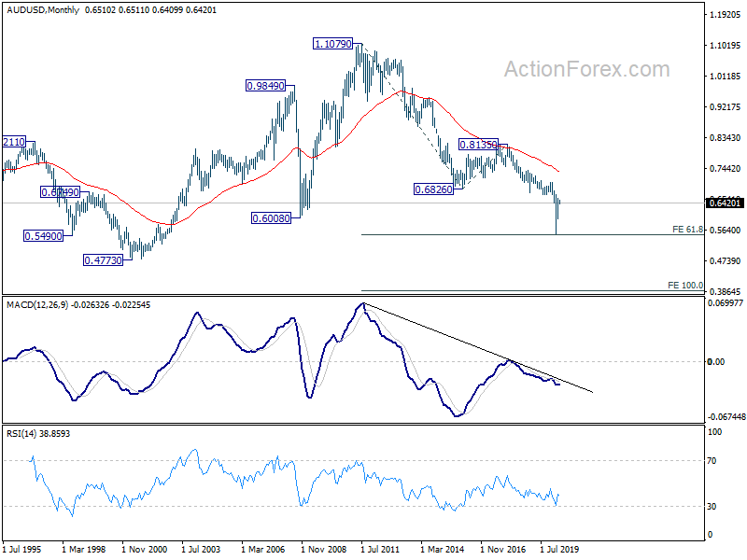747x560 pixels.
Task: Click the MACD 0.069977 axis value
Action: tap(726, 304)
